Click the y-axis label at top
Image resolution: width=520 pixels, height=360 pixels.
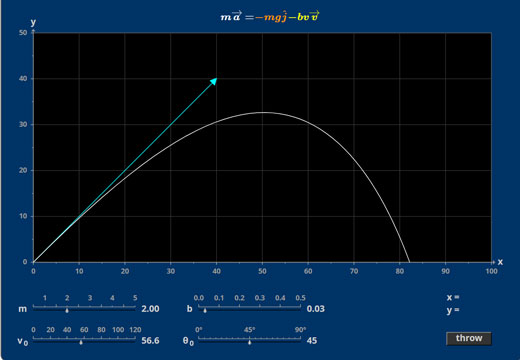[x=33, y=22]
